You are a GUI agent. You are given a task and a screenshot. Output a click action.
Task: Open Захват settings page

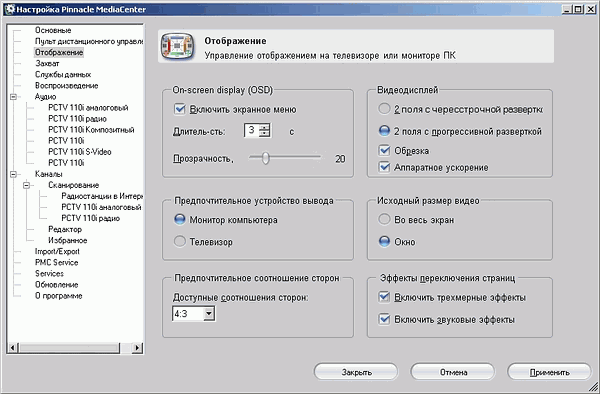tap(47, 63)
